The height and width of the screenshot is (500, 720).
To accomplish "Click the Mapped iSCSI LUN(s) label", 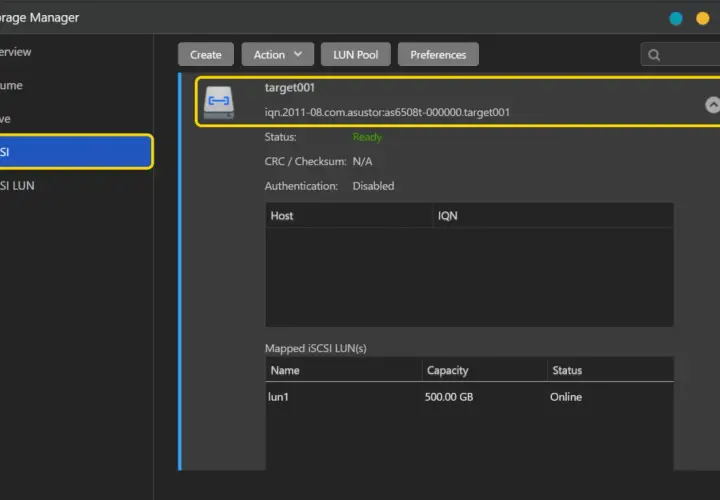I will click(315, 348).
